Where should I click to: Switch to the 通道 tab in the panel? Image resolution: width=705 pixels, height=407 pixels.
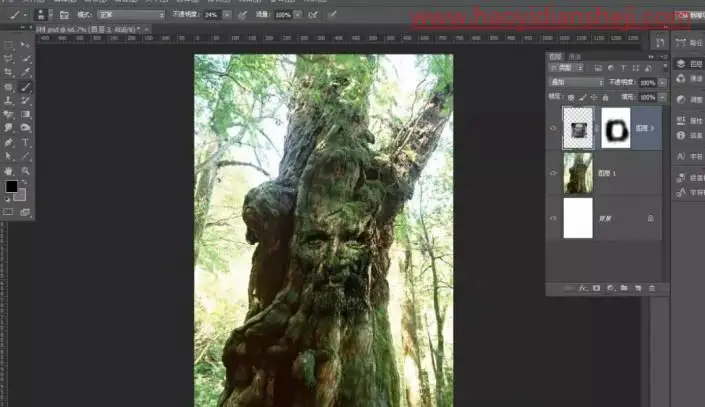click(575, 57)
